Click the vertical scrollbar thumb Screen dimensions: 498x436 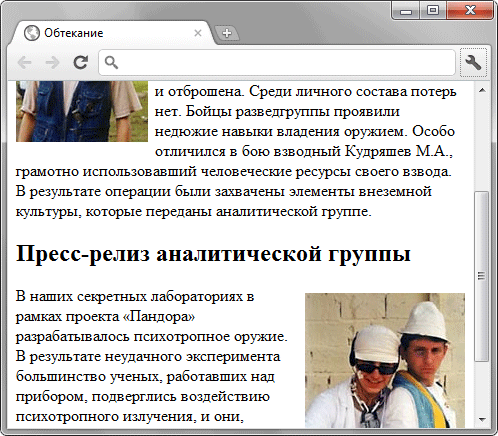point(482,276)
